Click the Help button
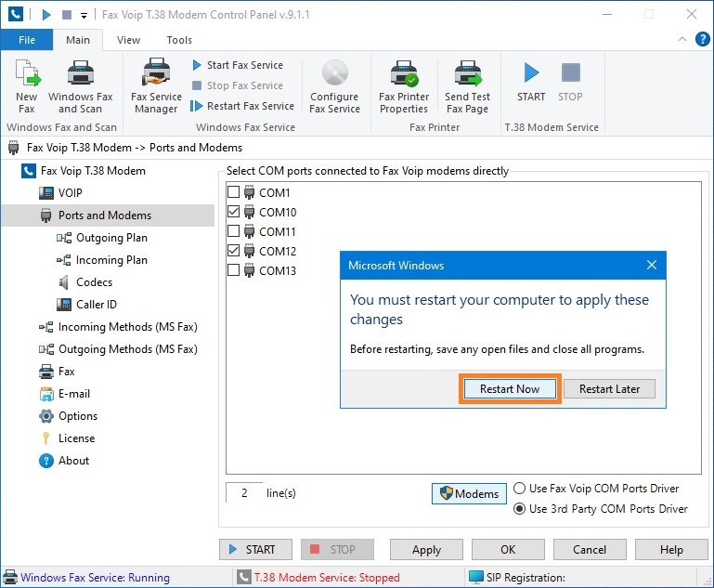Image resolution: width=714 pixels, height=588 pixels. click(671, 550)
